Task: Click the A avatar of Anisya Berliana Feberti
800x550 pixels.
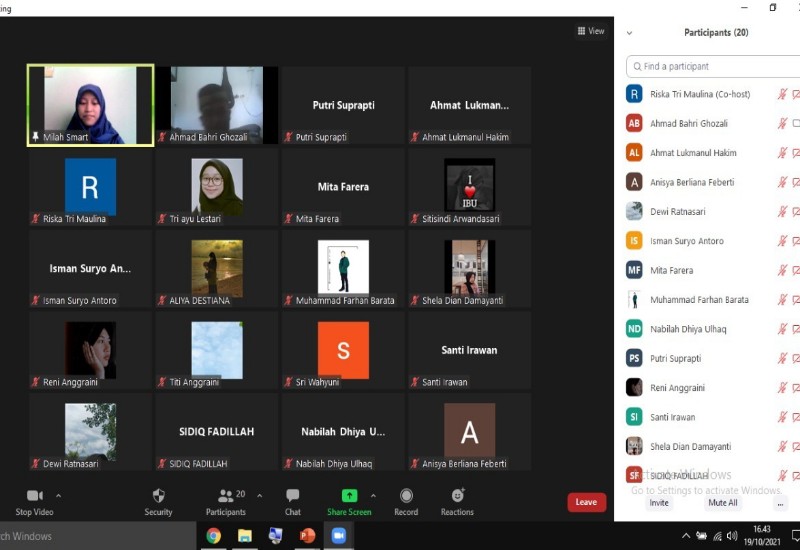Action: tap(634, 182)
